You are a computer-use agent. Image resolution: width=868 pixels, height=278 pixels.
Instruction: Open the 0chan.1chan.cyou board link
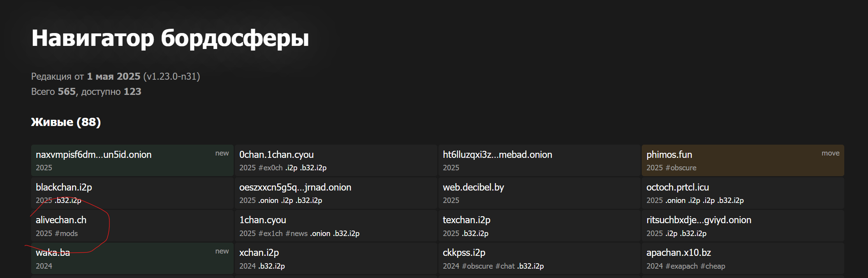(276, 155)
